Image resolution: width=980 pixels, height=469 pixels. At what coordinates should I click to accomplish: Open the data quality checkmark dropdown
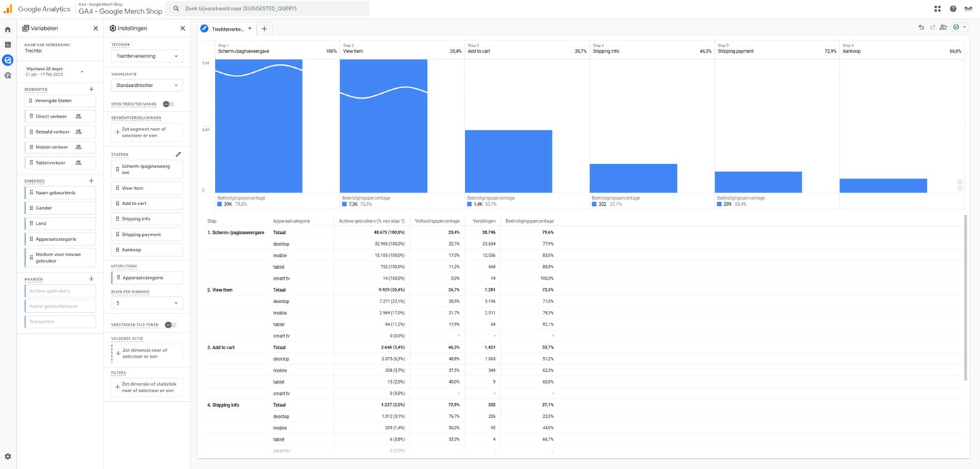click(x=960, y=27)
